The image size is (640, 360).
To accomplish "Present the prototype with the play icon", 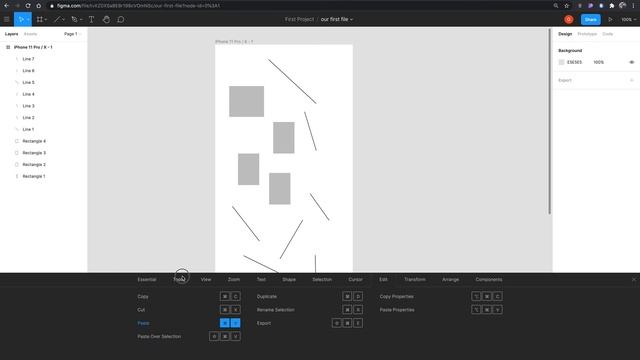I will [610, 19].
